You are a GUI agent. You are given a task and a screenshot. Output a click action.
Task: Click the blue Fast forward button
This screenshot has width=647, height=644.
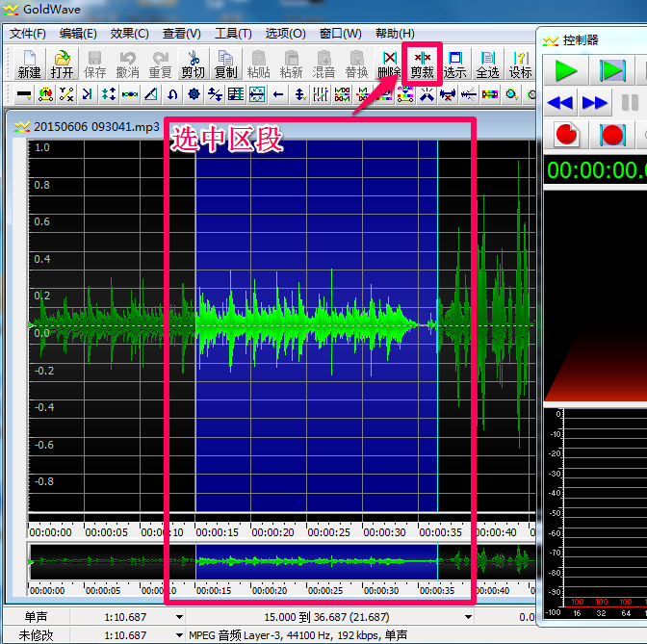click(x=595, y=103)
